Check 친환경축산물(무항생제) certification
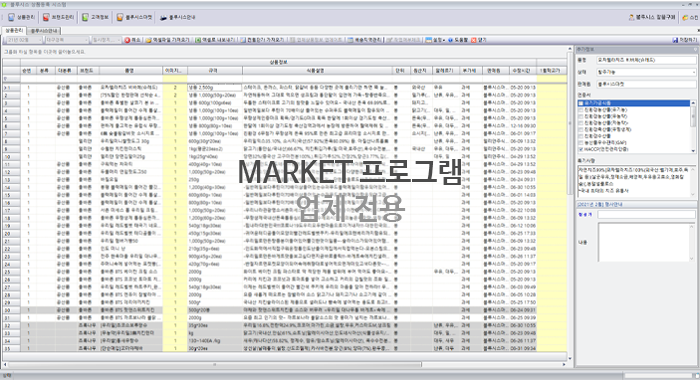The width and height of the screenshot is (700, 380). pos(580,129)
